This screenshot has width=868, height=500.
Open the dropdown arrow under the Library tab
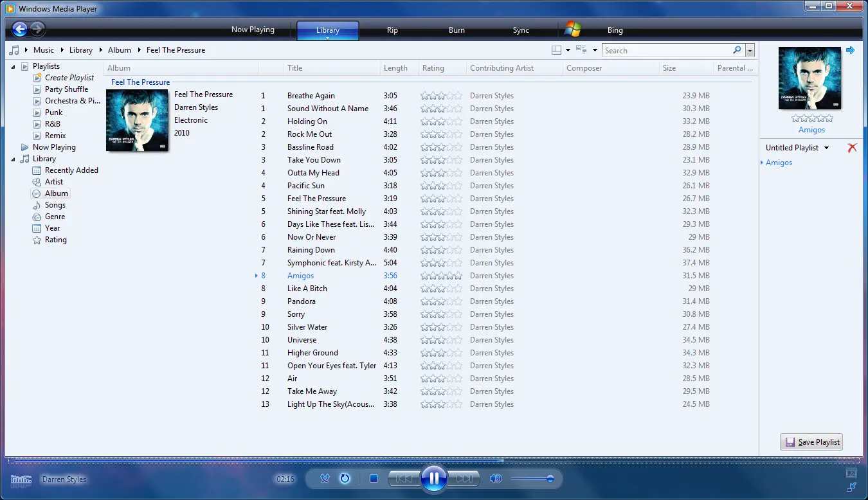point(328,39)
